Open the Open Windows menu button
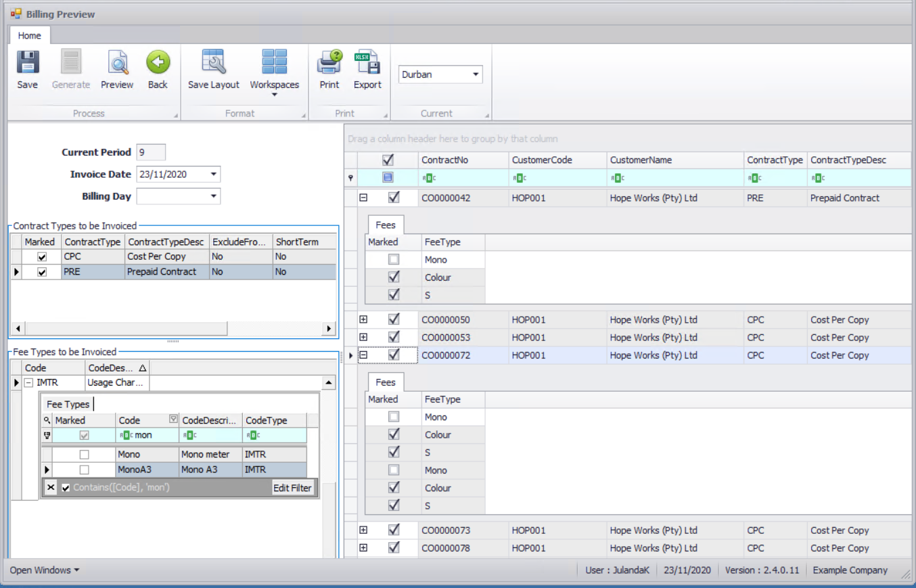The height and width of the screenshot is (588, 916). (x=44, y=570)
